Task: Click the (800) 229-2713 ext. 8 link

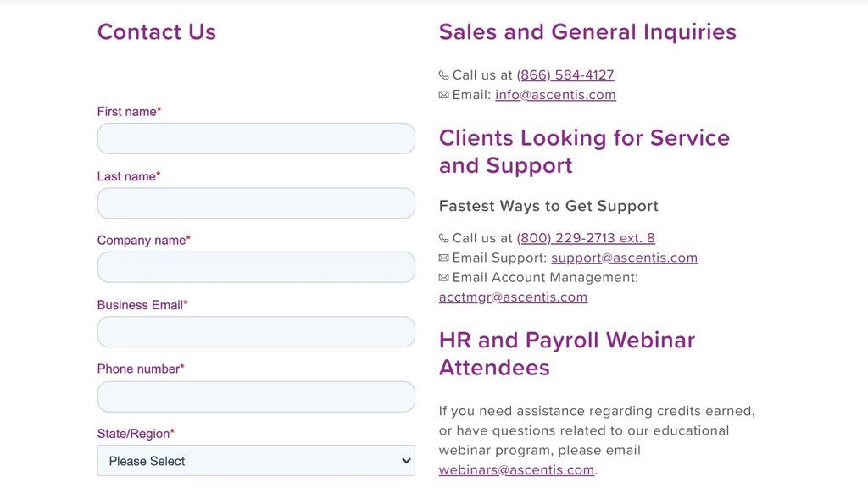Action: pos(586,238)
